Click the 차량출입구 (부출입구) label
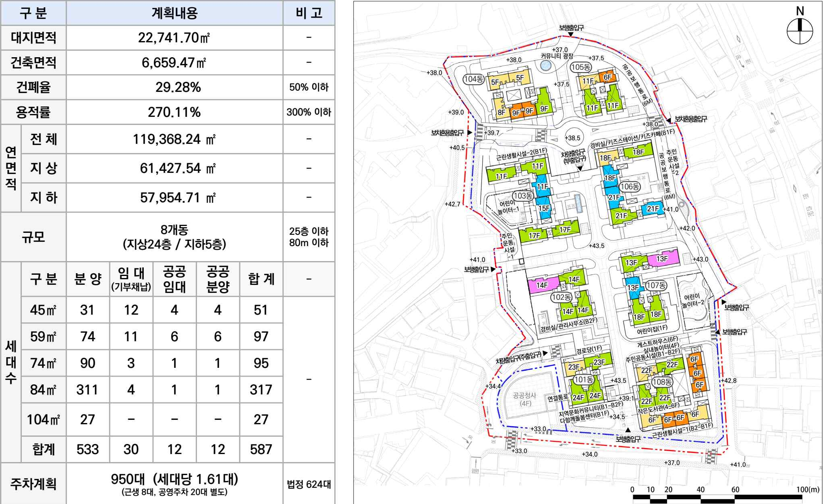 click(573, 157)
